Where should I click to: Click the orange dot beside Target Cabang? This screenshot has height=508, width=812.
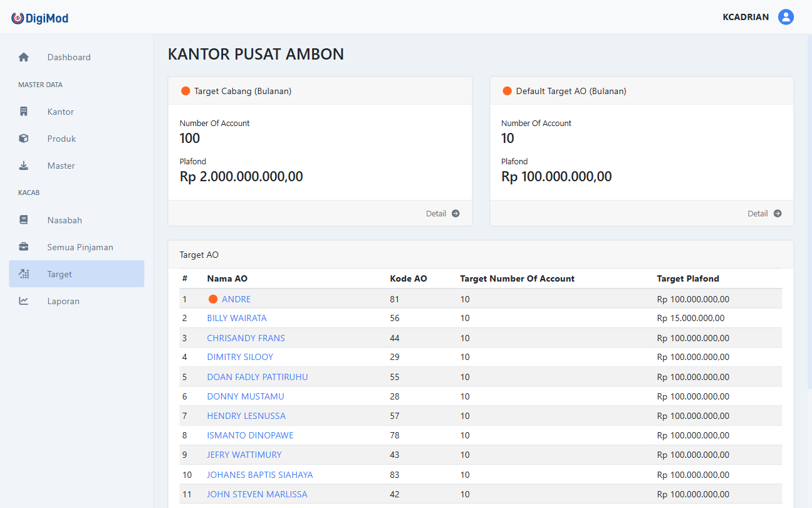pos(185,91)
